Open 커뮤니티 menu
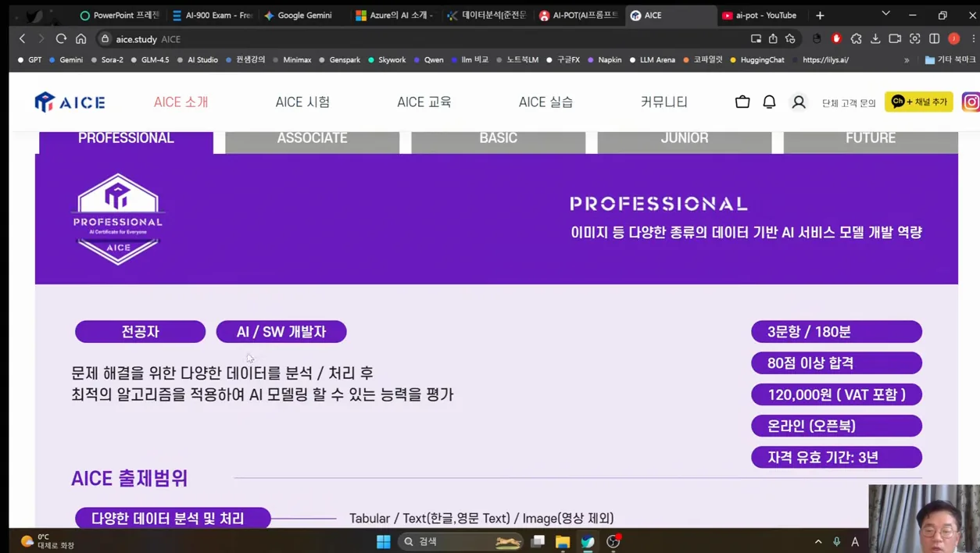980x553 pixels. [664, 102]
